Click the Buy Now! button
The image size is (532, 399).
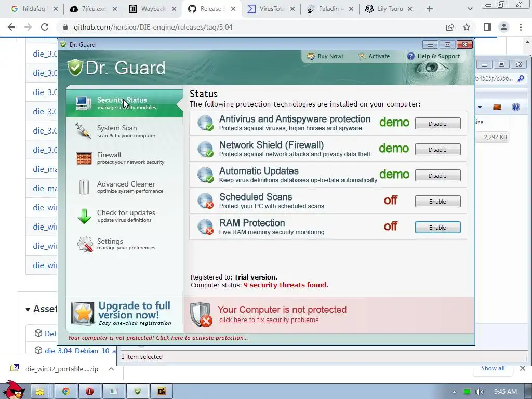pyautogui.click(x=325, y=56)
